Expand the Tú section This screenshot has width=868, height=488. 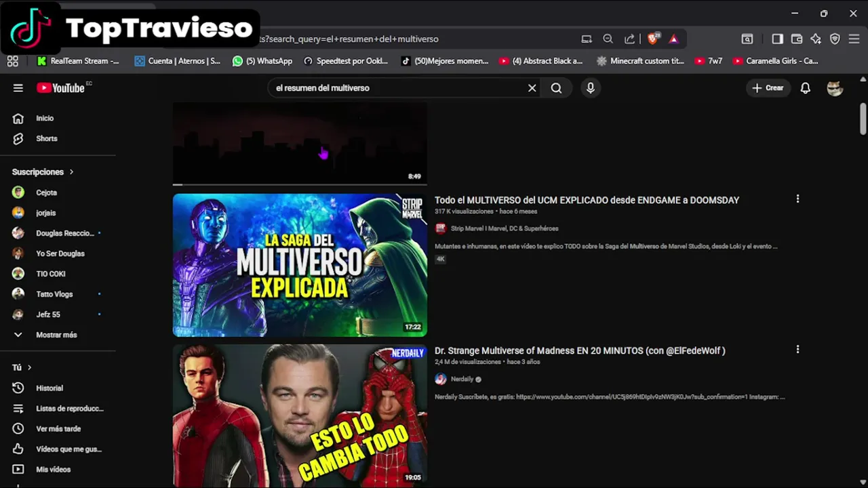22,367
